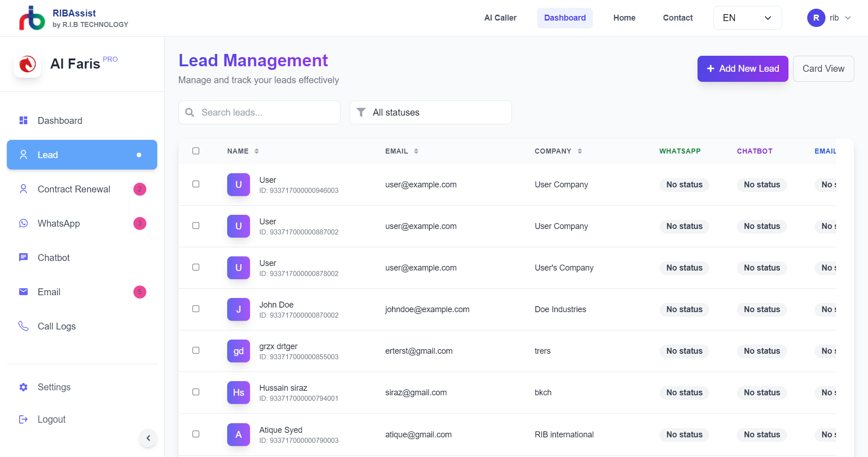Open Call Logs via the phone icon
The image size is (868, 457).
pos(23,326)
